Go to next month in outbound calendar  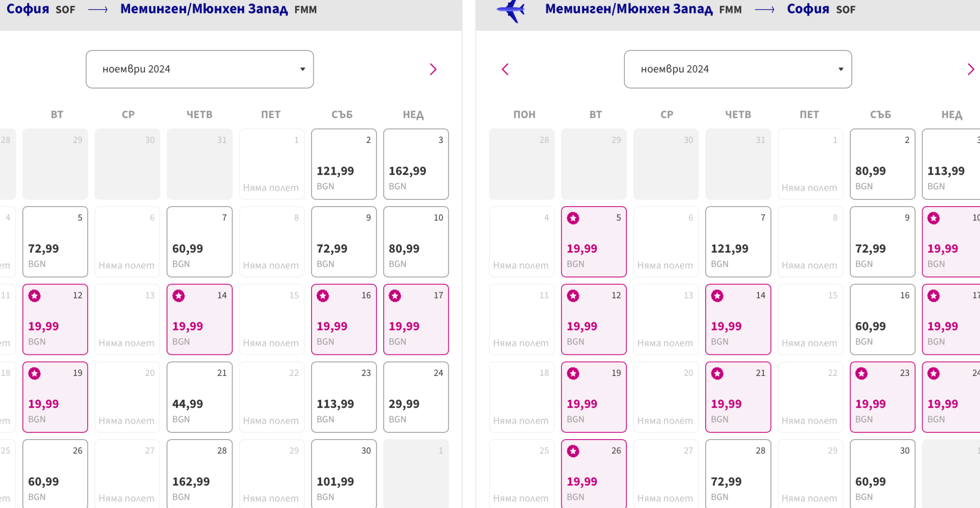pyautogui.click(x=433, y=69)
